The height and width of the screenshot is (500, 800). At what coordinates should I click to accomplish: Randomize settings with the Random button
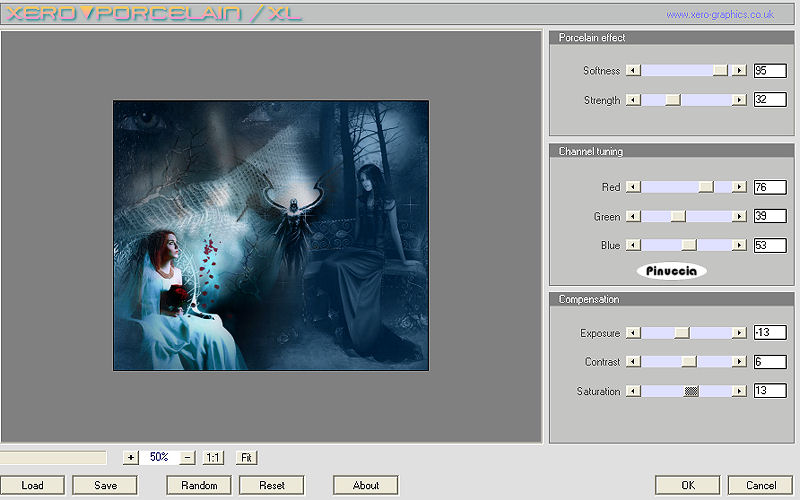(199, 485)
